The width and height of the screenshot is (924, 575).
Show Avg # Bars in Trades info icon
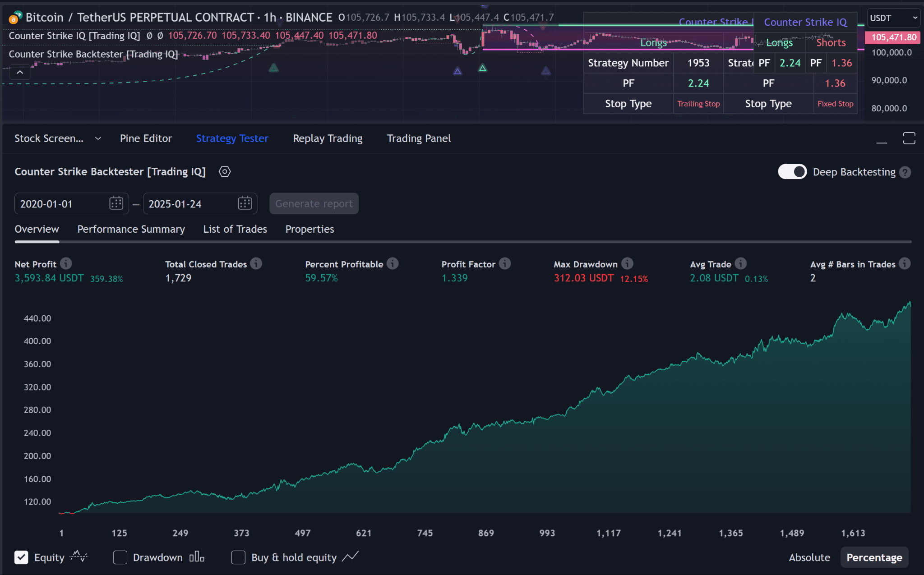[905, 263]
